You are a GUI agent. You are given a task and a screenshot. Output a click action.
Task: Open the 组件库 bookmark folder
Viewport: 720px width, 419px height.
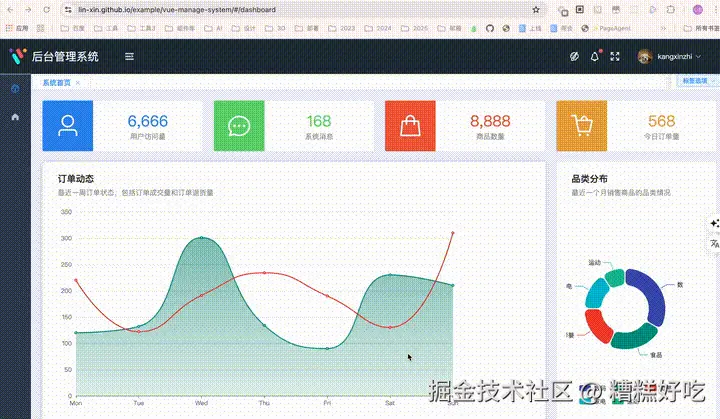pos(180,28)
